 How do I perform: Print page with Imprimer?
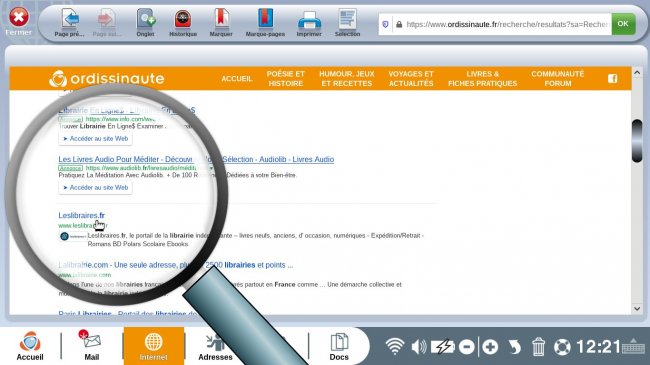pyautogui.click(x=309, y=23)
